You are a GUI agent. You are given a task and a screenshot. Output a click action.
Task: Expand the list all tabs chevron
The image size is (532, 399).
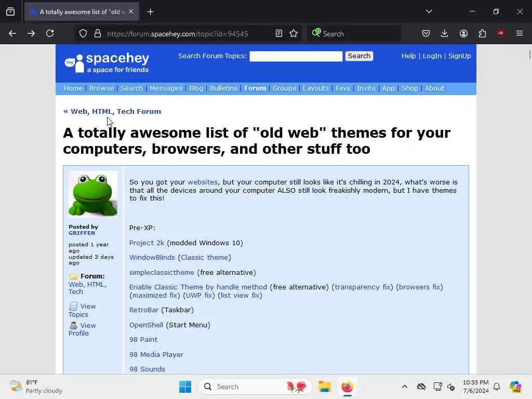(429, 11)
